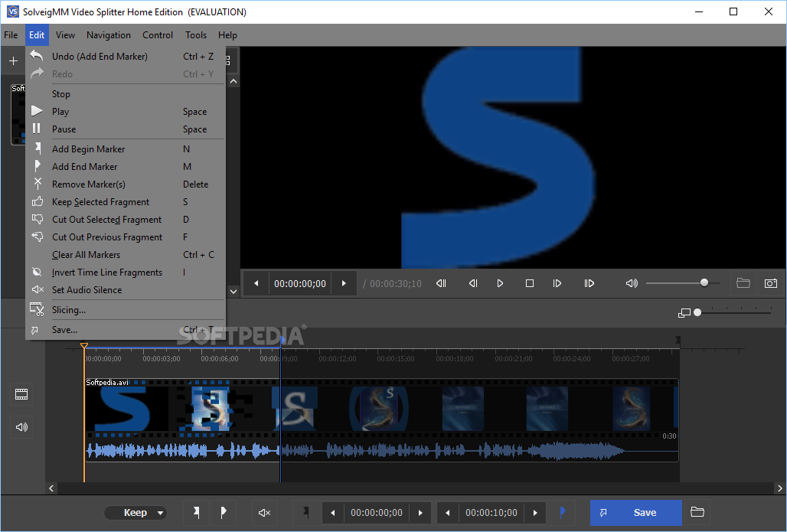Open the Help menu
This screenshot has height=532, width=787.
coord(227,35)
